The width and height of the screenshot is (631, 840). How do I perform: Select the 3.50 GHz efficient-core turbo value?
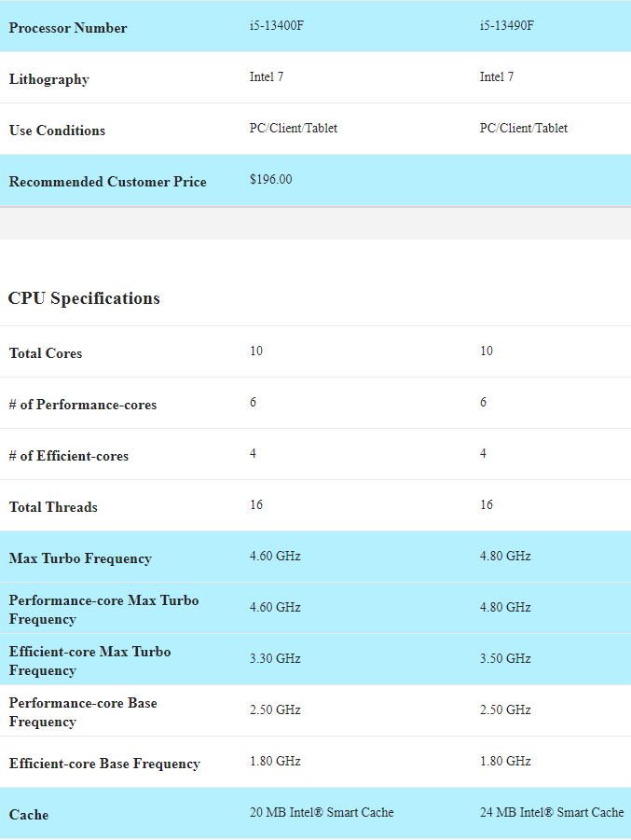click(x=506, y=658)
